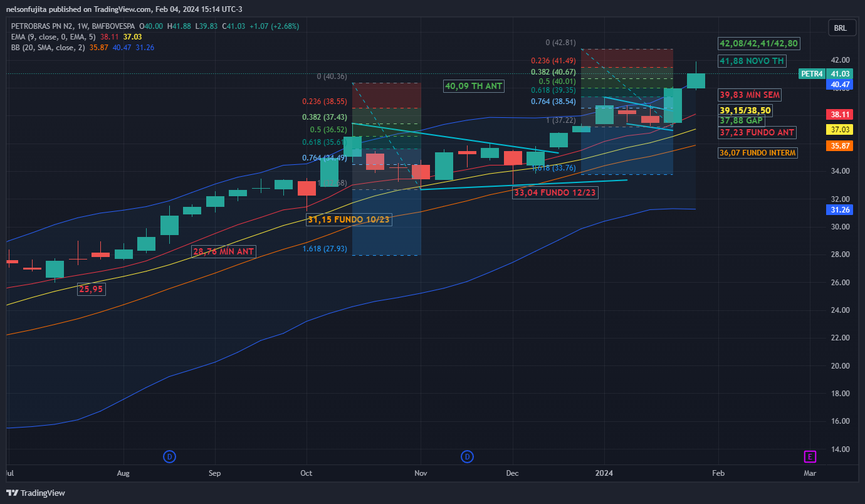
Task: Click the 14.00 price axis value
Action: pyautogui.click(x=840, y=449)
